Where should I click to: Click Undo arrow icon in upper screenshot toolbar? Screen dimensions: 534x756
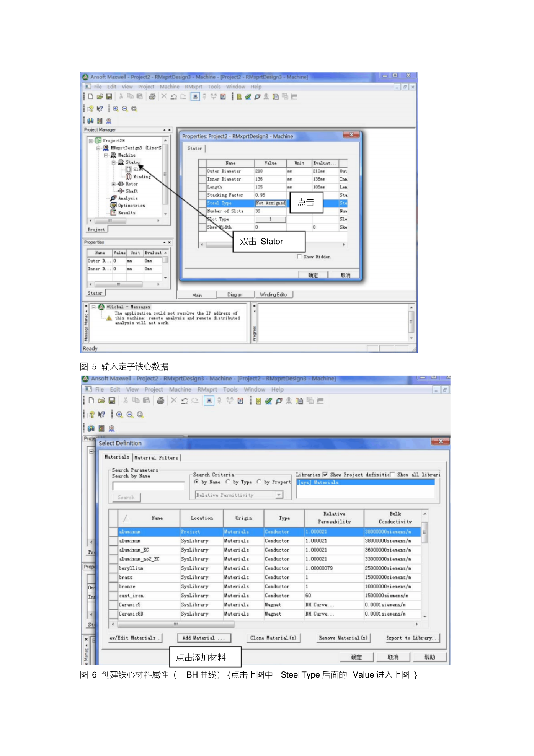point(173,96)
